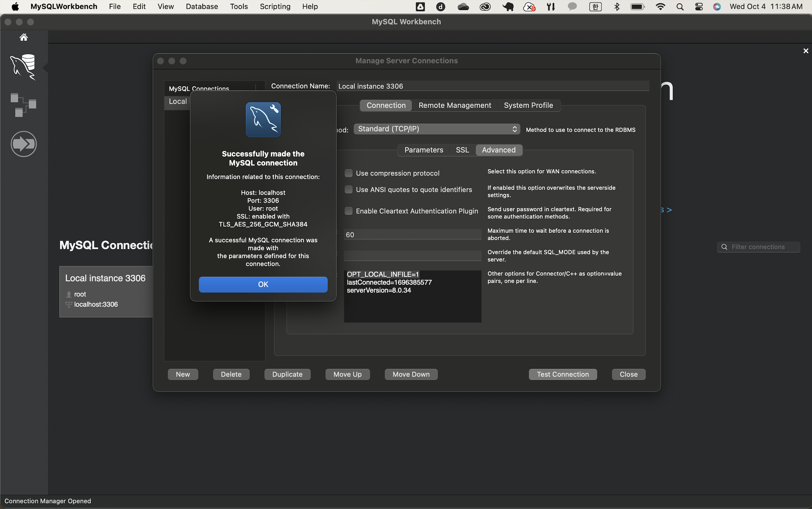The width and height of the screenshot is (812, 509).
Task: Enable Cleartext Authentication Plugin checkbox
Action: click(348, 211)
